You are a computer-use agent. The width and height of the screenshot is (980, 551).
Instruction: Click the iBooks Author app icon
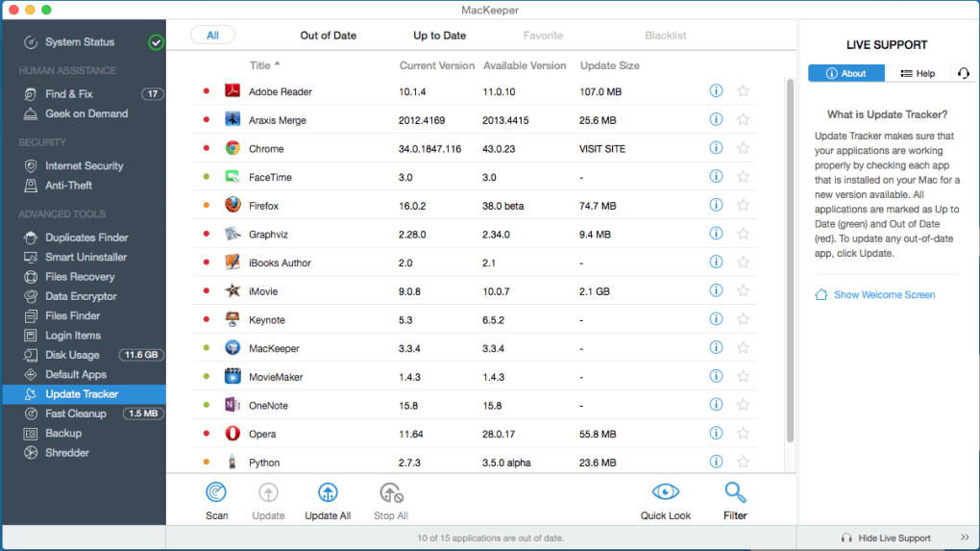[233, 263]
